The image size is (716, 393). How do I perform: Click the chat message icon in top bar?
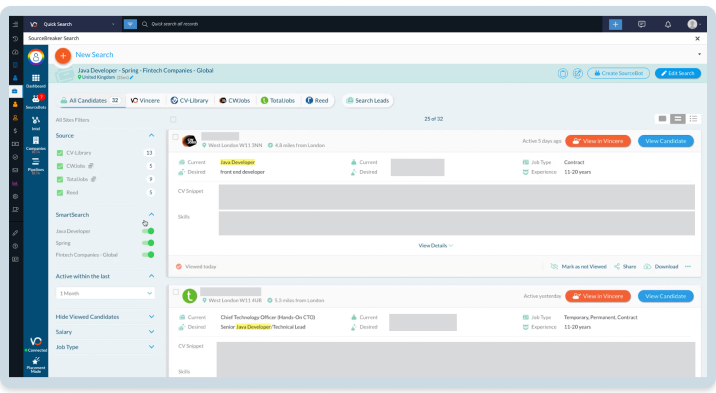[x=642, y=24]
